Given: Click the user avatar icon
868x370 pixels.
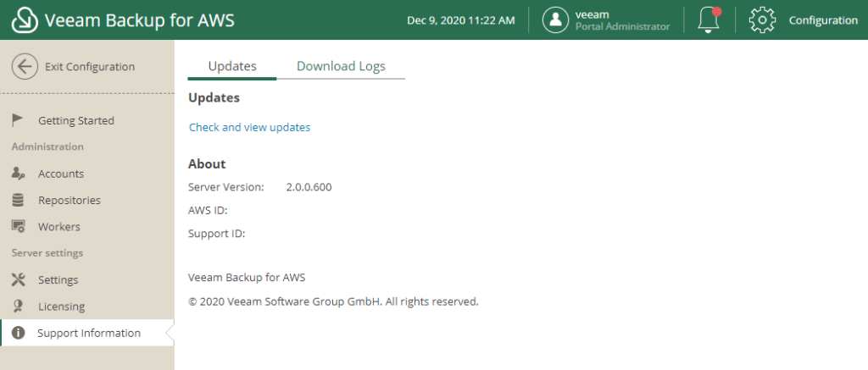Looking at the screenshot, I should click(555, 20).
